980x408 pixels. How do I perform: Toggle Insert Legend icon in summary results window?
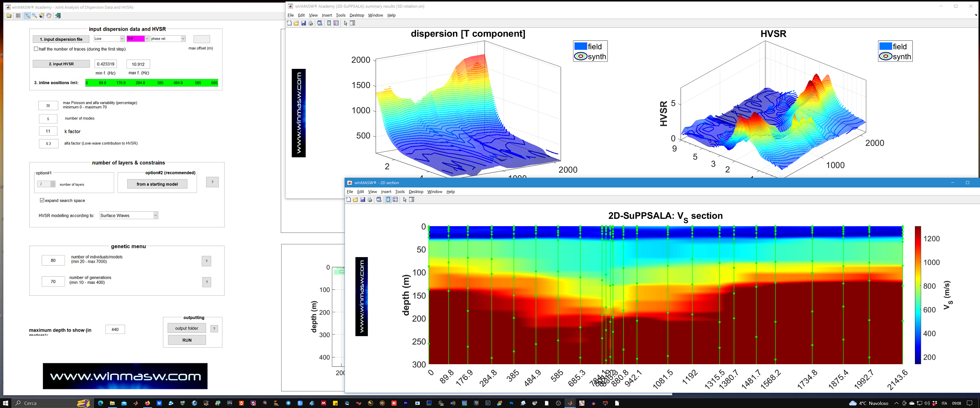click(336, 23)
